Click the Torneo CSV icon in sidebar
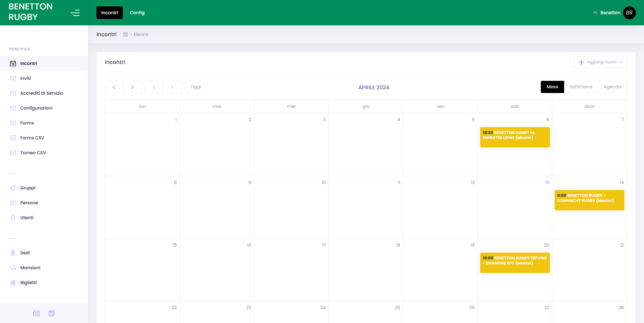 point(13,153)
